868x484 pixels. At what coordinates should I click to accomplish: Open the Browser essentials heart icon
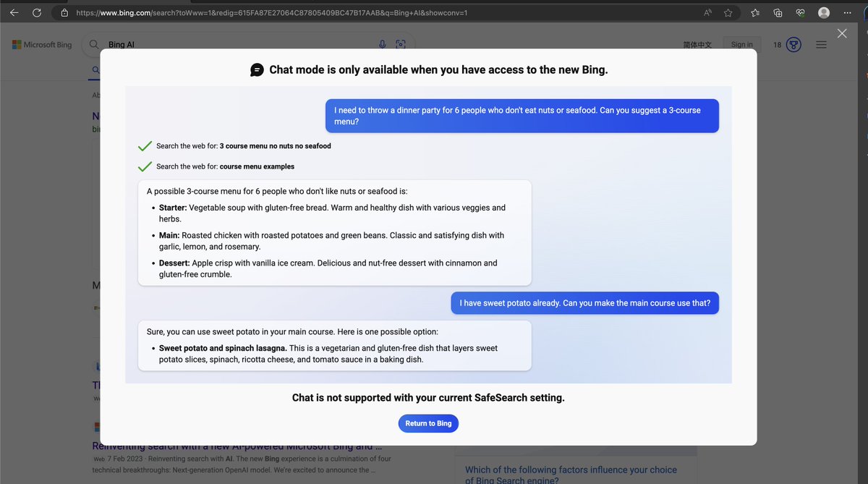pos(800,13)
